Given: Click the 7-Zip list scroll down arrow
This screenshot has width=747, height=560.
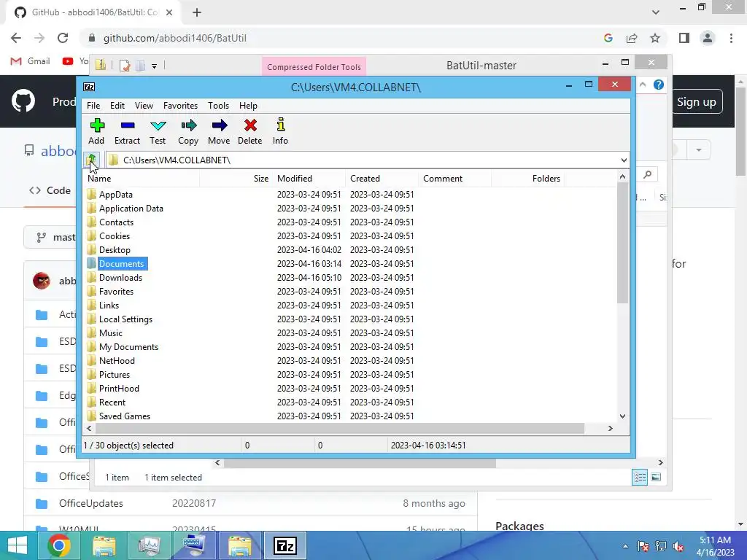Looking at the screenshot, I should point(623,416).
